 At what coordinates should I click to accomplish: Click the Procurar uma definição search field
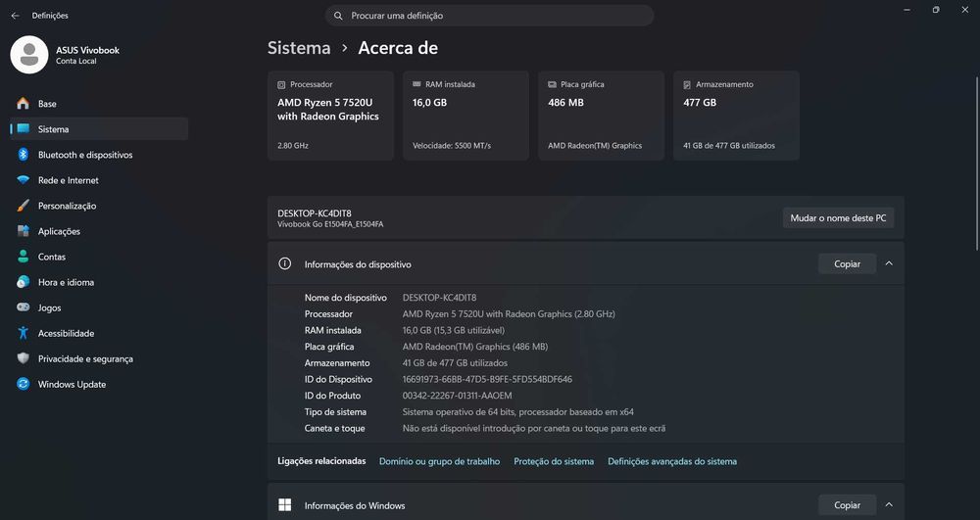tap(489, 16)
